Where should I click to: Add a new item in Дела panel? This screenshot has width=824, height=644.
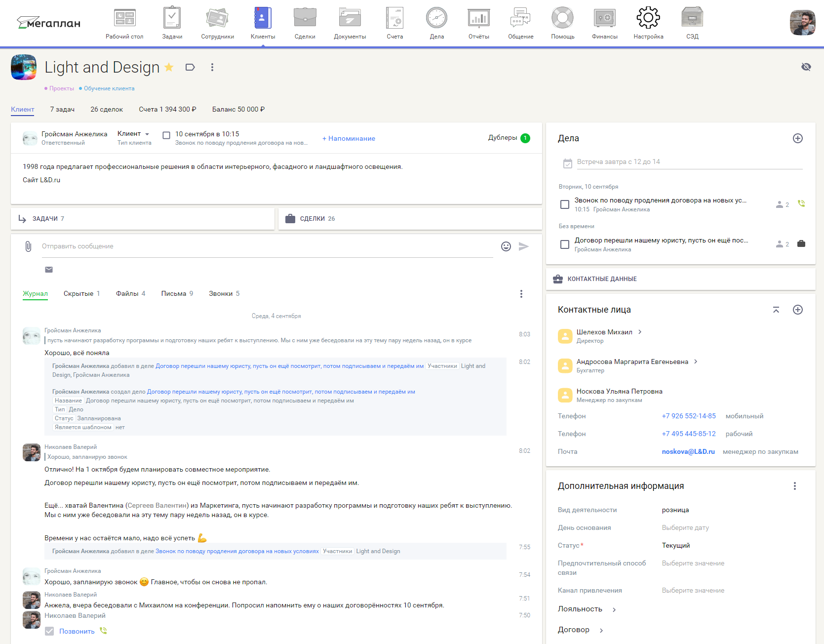[798, 138]
